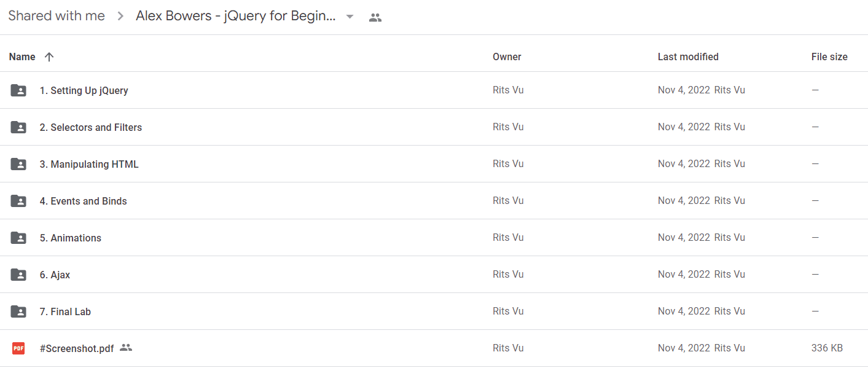Image resolution: width=868 pixels, height=368 pixels.
Task: Click the File size column header
Action: (x=829, y=57)
